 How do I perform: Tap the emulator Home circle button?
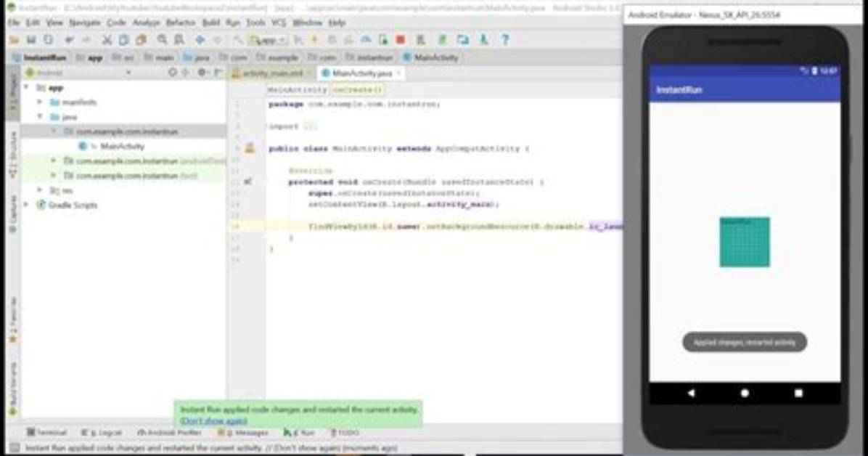[745, 393]
